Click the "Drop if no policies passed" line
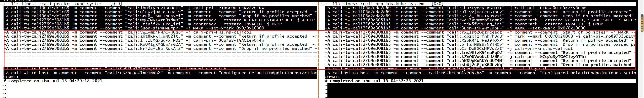Screen dimensions: 644x98 pos(480,44)
